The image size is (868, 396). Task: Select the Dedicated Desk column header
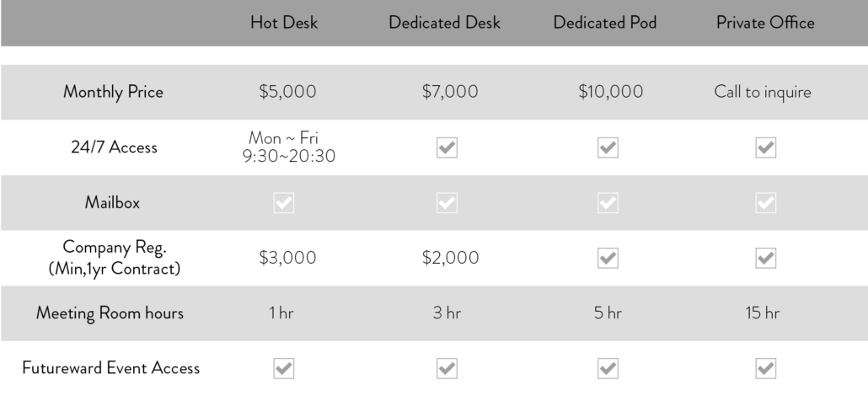pos(444,23)
